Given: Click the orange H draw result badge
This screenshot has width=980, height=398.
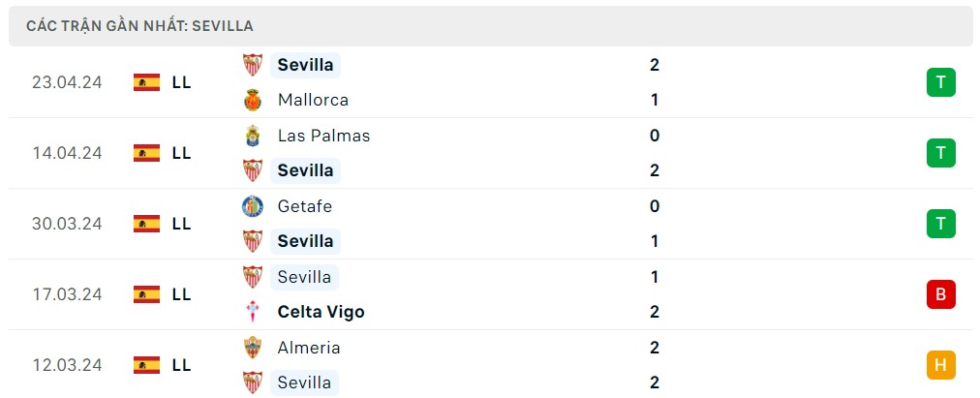Looking at the screenshot, I should (940, 365).
